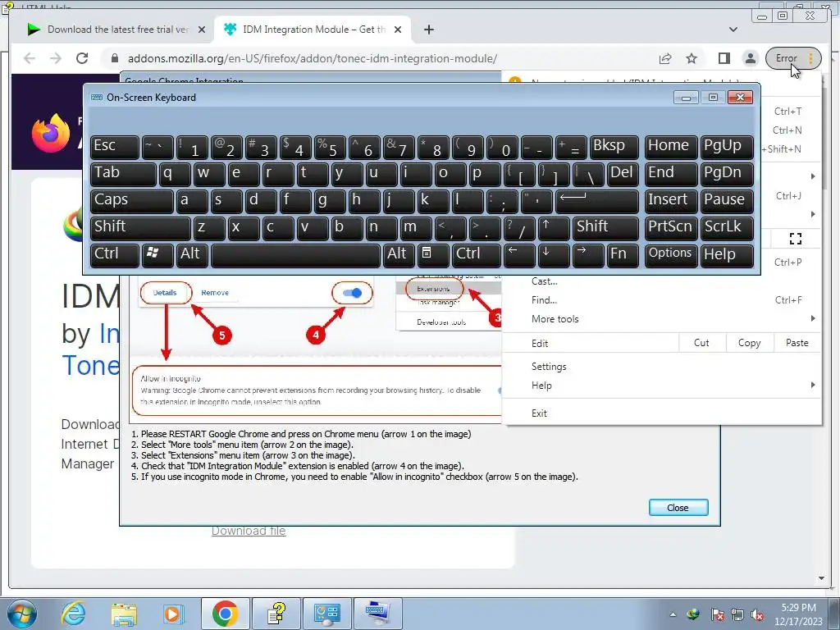The height and width of the screenshot is (630, 840).
Task: Click the share page icon in address bar
Action: point(665,58)
